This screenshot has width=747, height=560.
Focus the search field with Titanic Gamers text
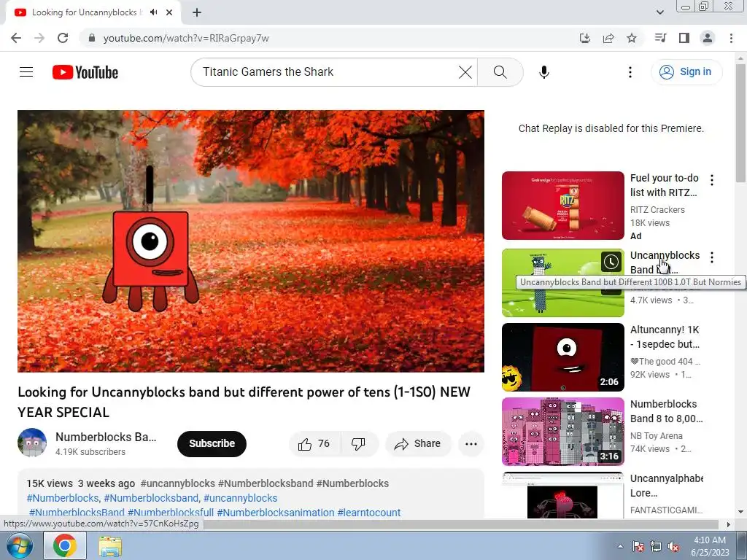tap(324, 72)
